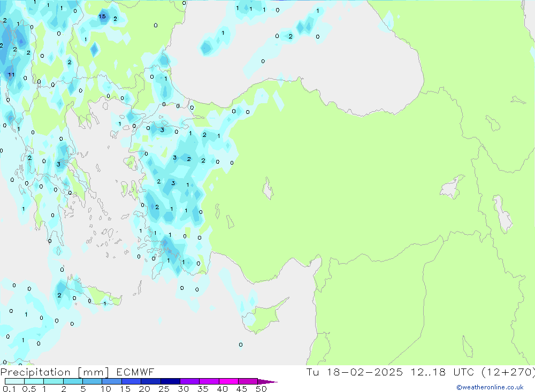Select the 30–35 mm violet legend swatch
The height and width of the screenshot is (392, 535).
point(190,381)
